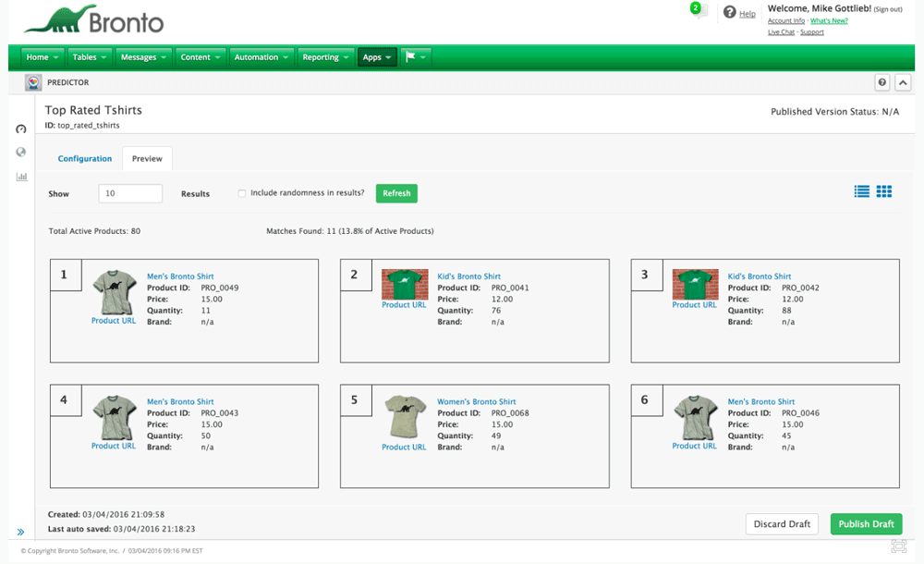Click the Show results number field
The height and width of the screenshot is (564, 924).
tap(130, 193)
